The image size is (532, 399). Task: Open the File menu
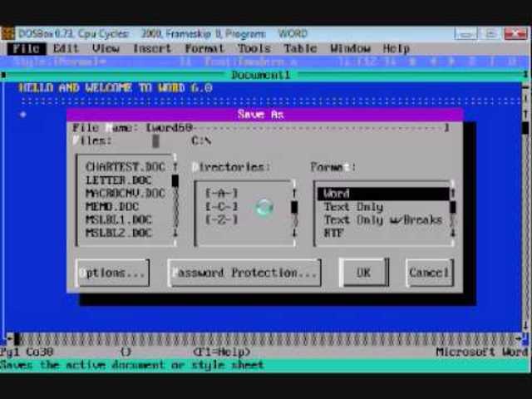27,48
